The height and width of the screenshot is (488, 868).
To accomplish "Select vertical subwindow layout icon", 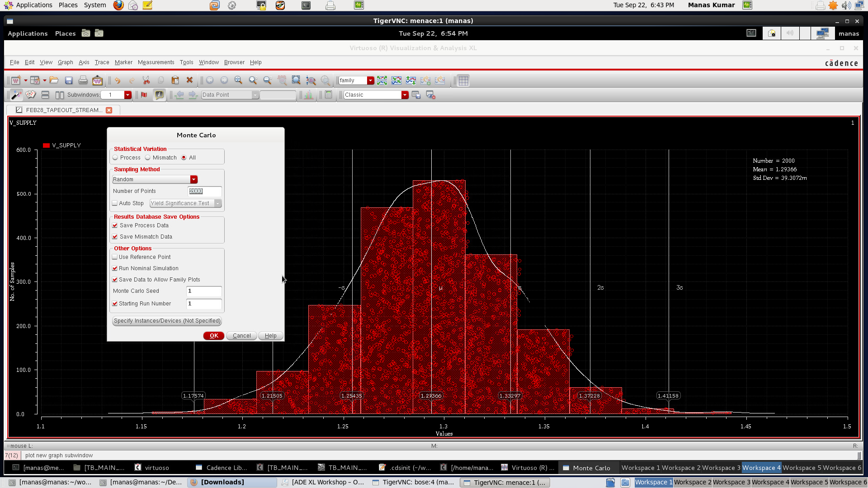I will (x=60, y=95).
